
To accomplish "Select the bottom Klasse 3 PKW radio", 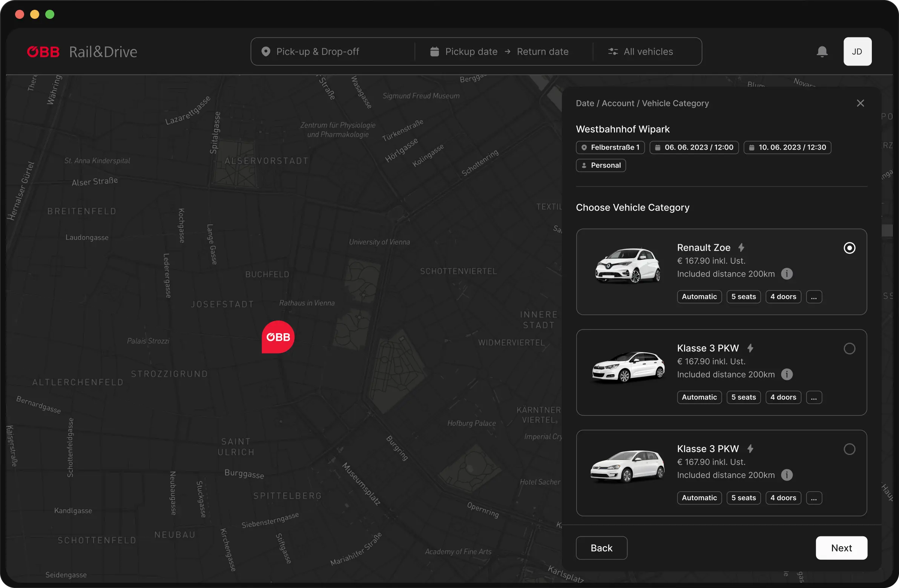I will pyautogui.click(x=849, y=449).
